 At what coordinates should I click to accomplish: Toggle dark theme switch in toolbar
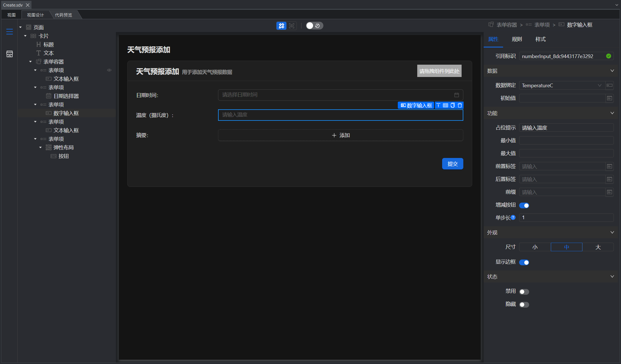point(314,26)
